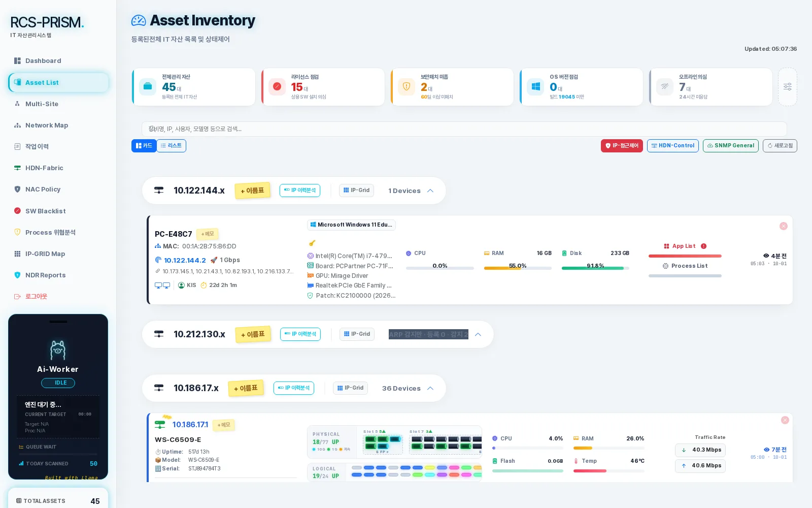Click the network icon beside 10.186.17.x
Screen dimensions: 812x508
(159, 388)
